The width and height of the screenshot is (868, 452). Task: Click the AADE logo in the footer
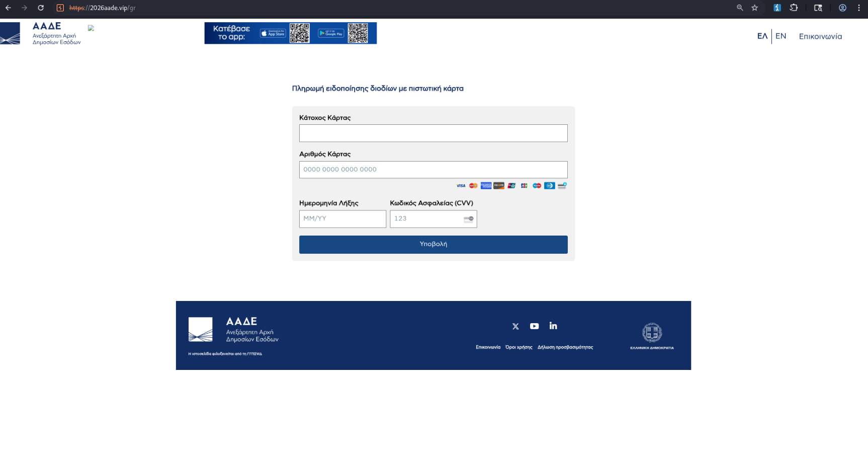tap(233, 330)
